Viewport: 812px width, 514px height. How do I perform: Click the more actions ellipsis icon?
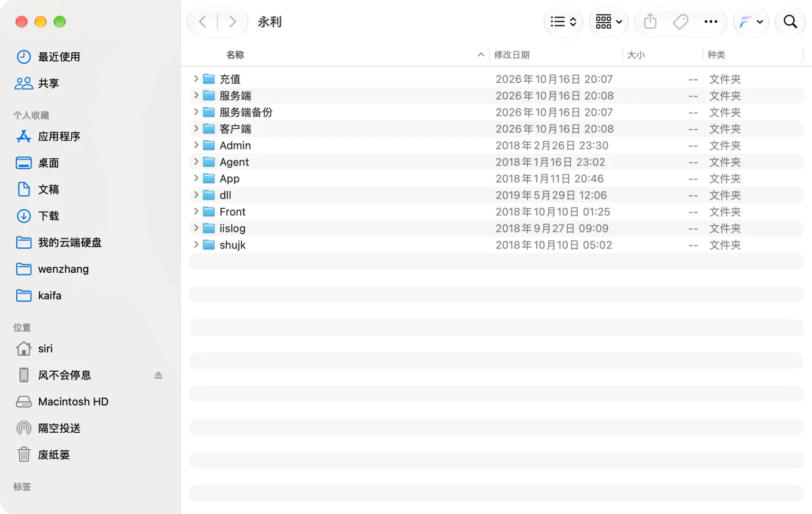pos(710,22)
